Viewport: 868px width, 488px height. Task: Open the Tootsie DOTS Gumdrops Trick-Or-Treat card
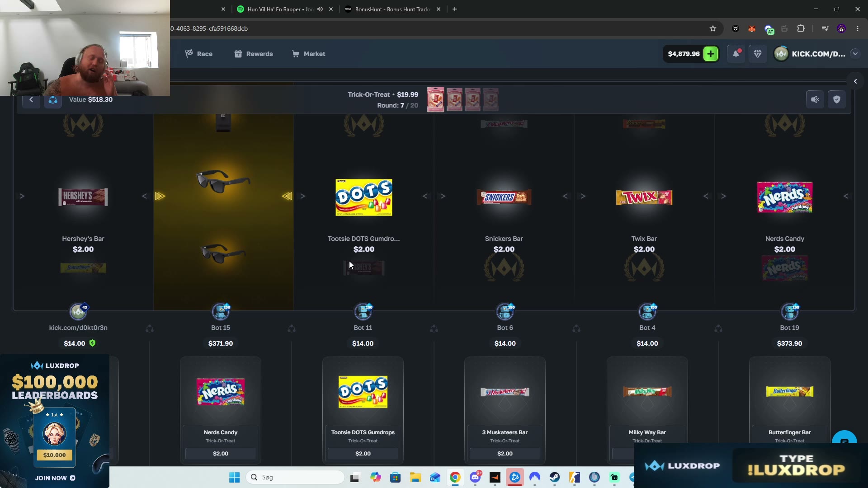[x=363, y=410]
